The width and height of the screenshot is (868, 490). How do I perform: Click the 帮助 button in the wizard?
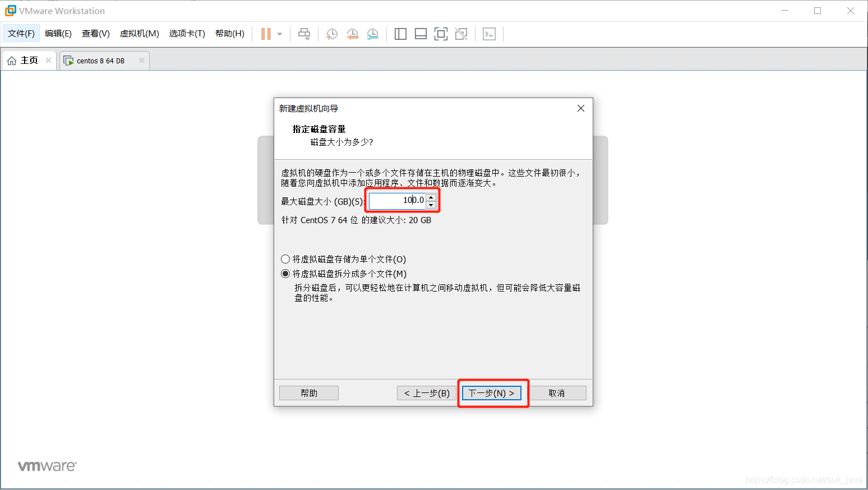[x=308, y=392]
